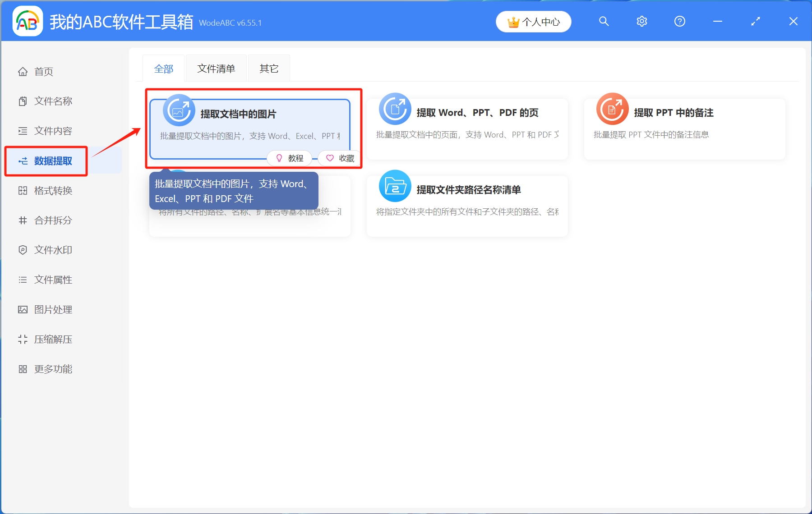Open the 压缩解压 (compress/extract) section

click(51, 339)
